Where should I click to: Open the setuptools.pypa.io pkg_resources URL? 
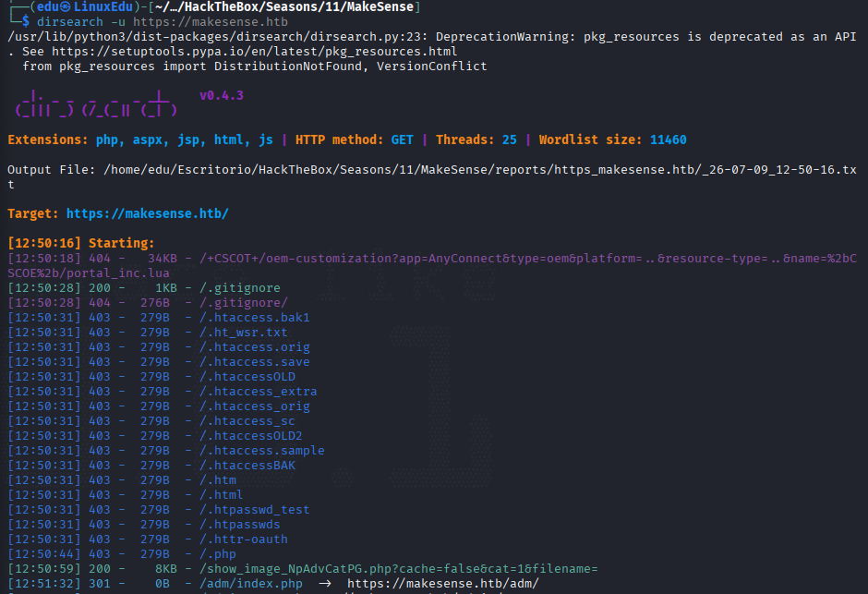click(255, 52)
